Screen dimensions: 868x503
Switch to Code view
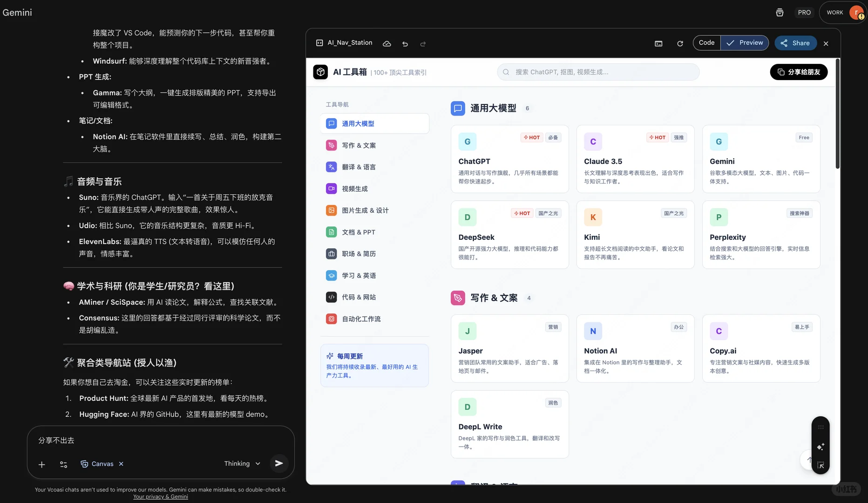click(706, 42)
